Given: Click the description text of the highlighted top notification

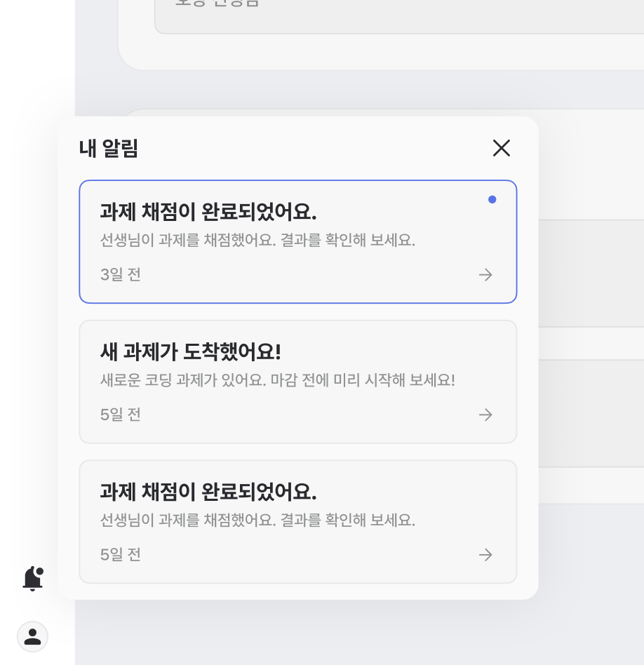Looking at the screenshot, I should pyautogui.click(x=257, y=240).
